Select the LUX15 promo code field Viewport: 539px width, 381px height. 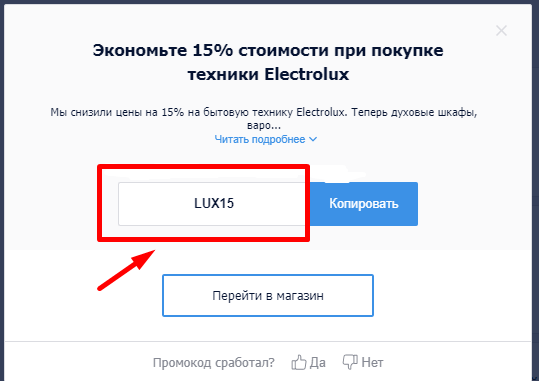pos(214,204)
